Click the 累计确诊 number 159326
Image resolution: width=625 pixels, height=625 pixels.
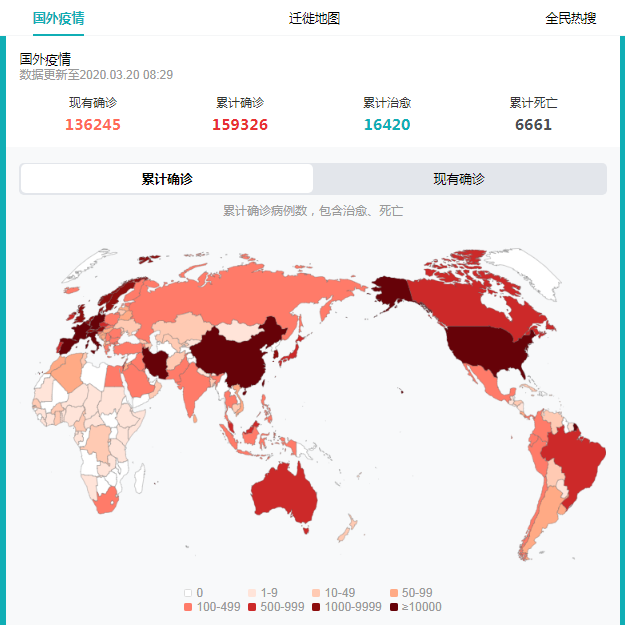[240, 125]
